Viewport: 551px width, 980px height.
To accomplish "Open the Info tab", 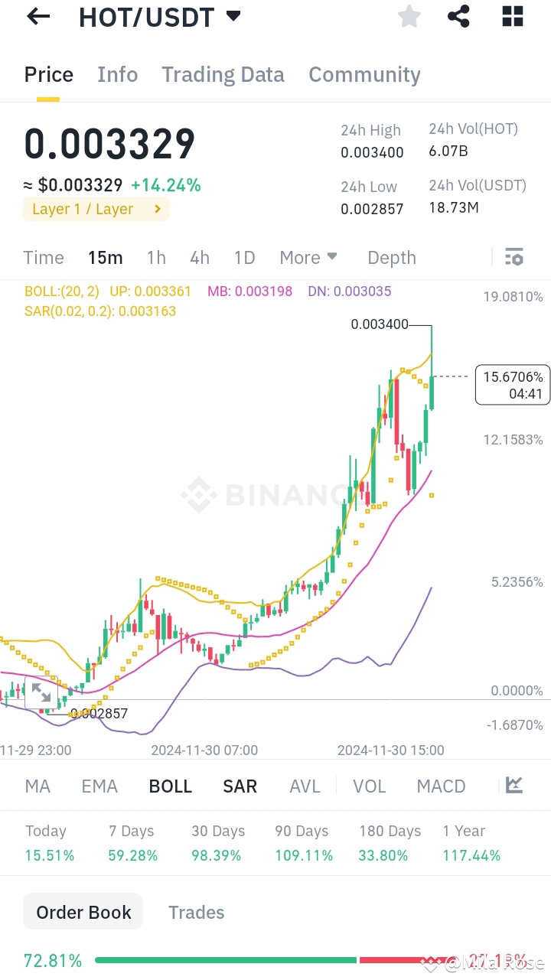I will click(x=117, y=74).
